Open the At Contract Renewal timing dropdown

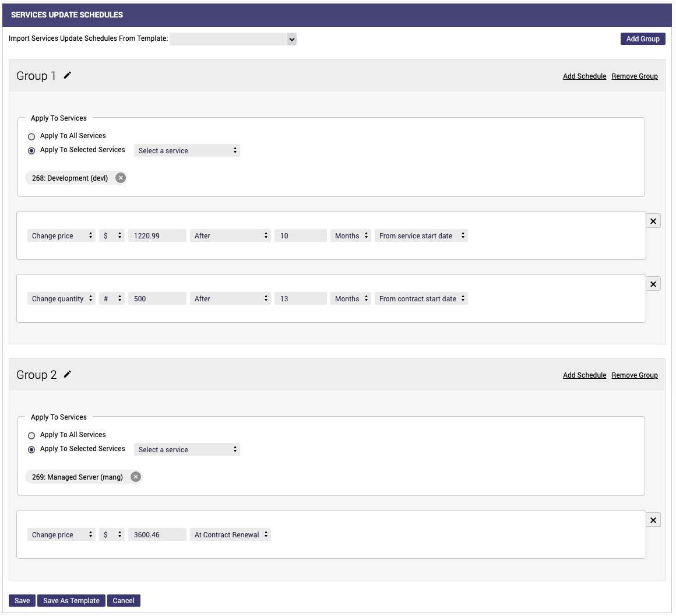click(x=230, y=535)
